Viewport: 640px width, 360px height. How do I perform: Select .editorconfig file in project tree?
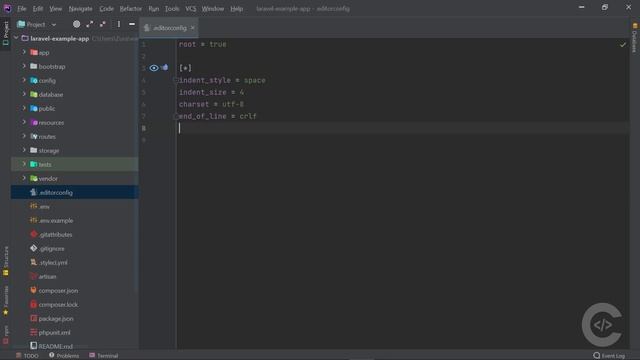(x=75, y=192)
